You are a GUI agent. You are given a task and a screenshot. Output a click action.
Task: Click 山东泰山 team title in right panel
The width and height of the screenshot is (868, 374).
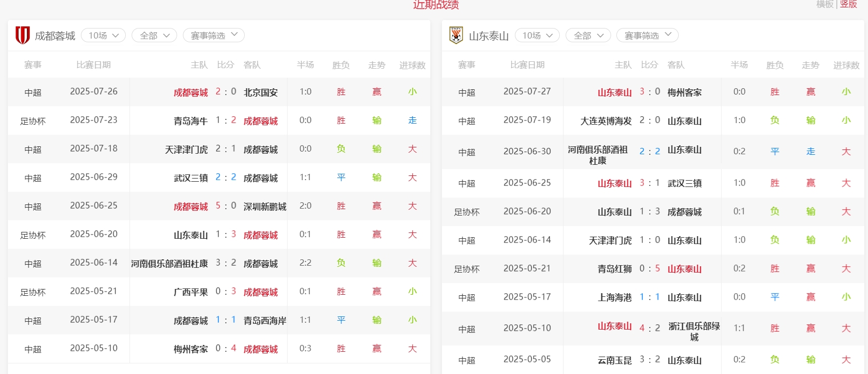coord(488,36)
